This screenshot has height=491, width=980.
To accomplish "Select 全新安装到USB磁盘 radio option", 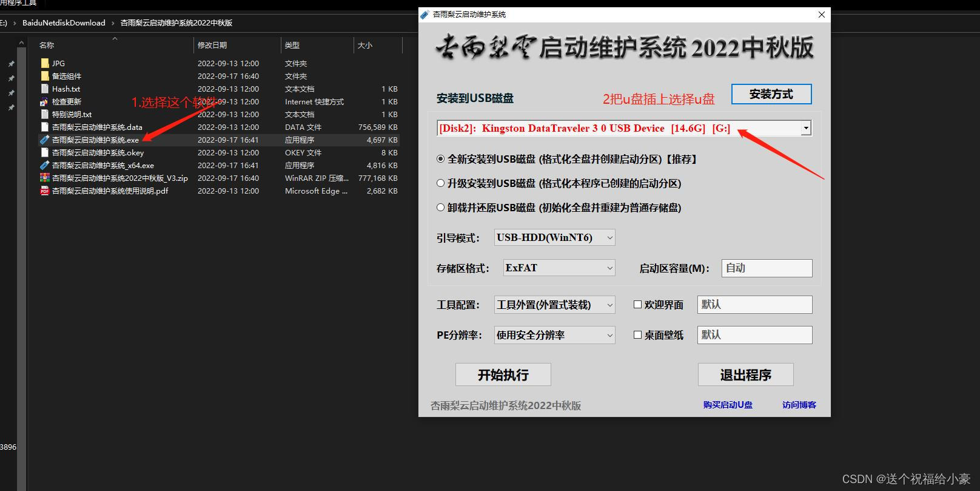I will (x=441, y=159).
